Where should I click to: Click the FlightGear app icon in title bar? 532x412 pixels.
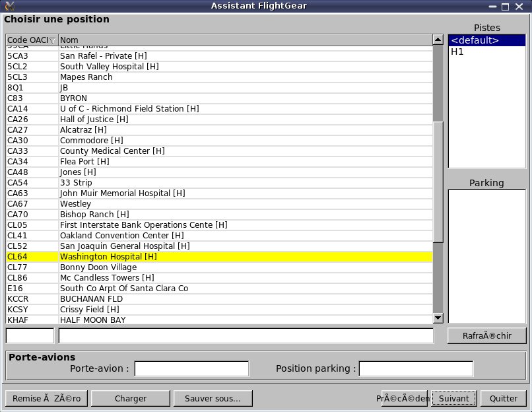pos(10,6)
